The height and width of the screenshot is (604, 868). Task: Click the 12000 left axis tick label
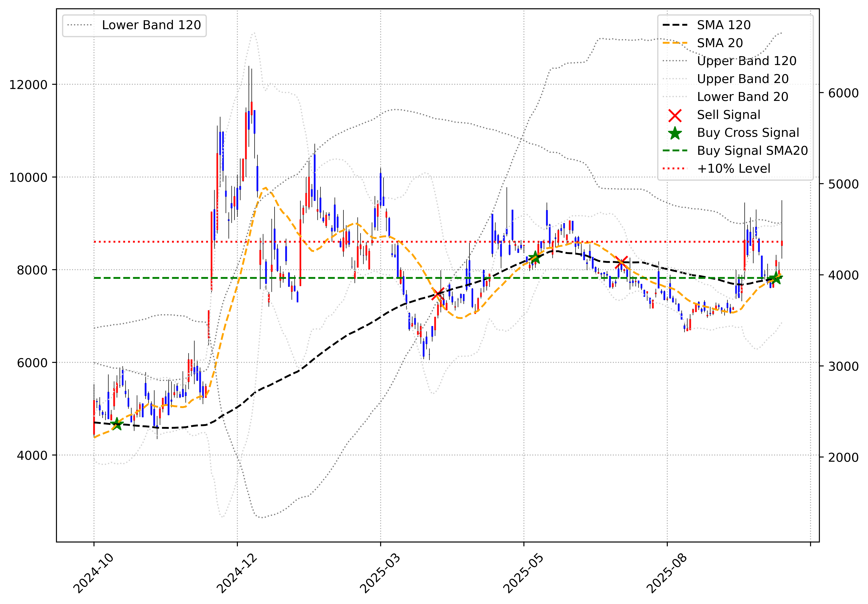[x=28, y=85]
